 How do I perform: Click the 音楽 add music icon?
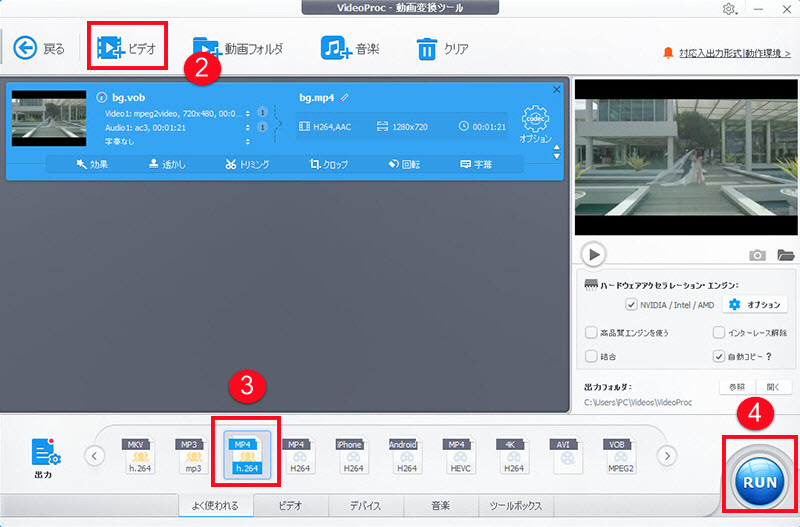click(x=350, y=48)
